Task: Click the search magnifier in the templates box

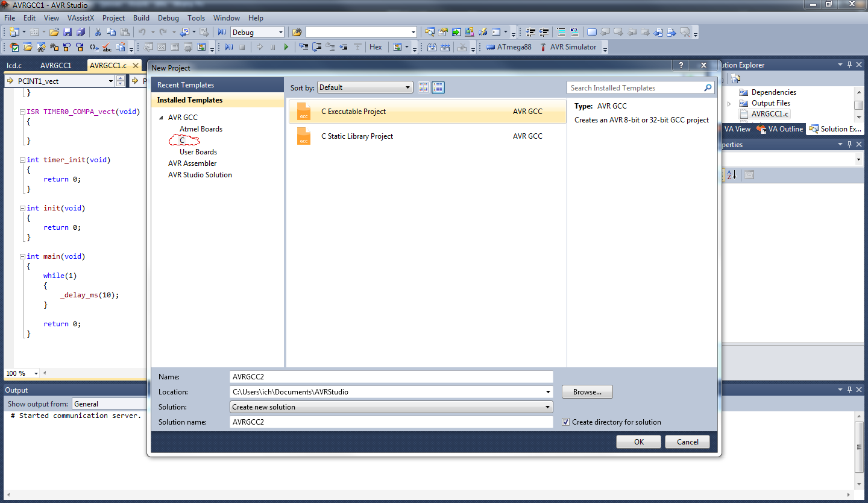Action: (708, 88)
